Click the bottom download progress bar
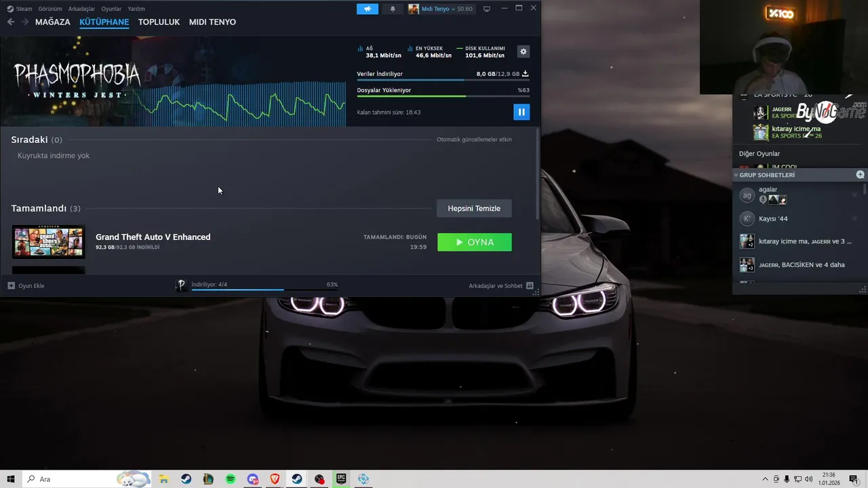 [264, 289]
